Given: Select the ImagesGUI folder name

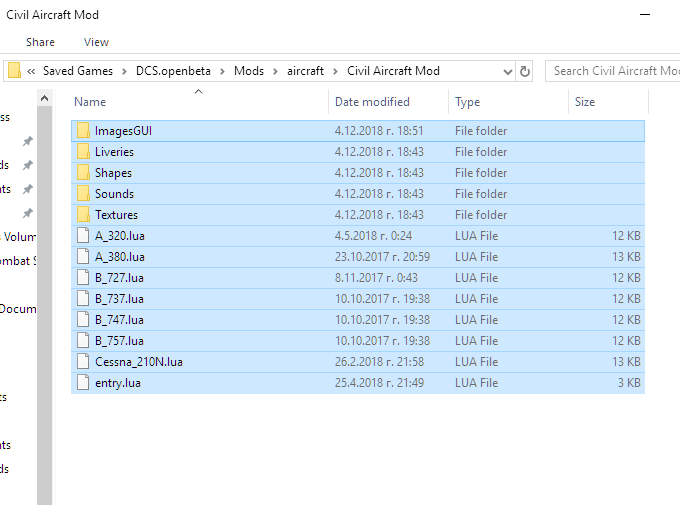Looking at the screenshot, I should point(123,131).
